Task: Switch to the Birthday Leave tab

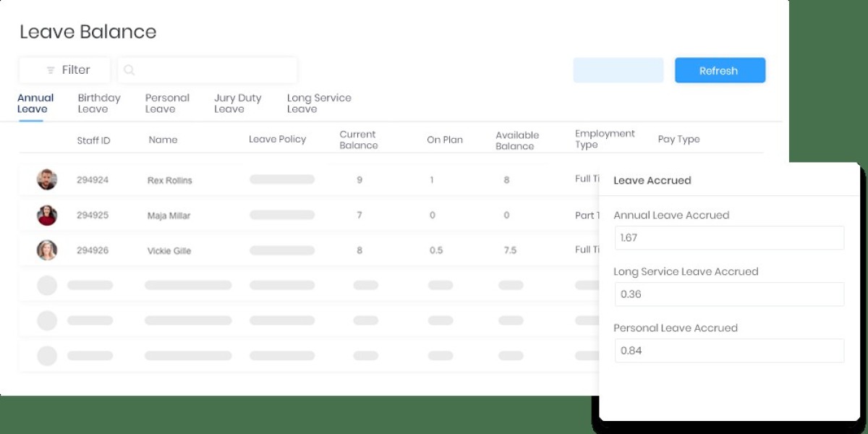Action: click(x=99, y=103)
